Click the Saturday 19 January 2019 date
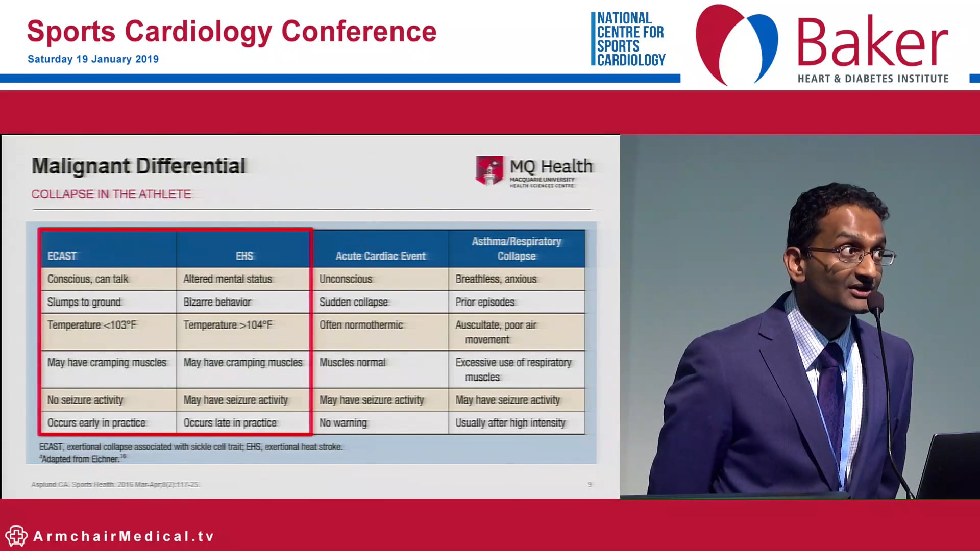980x551 pixels. (93, 59)
